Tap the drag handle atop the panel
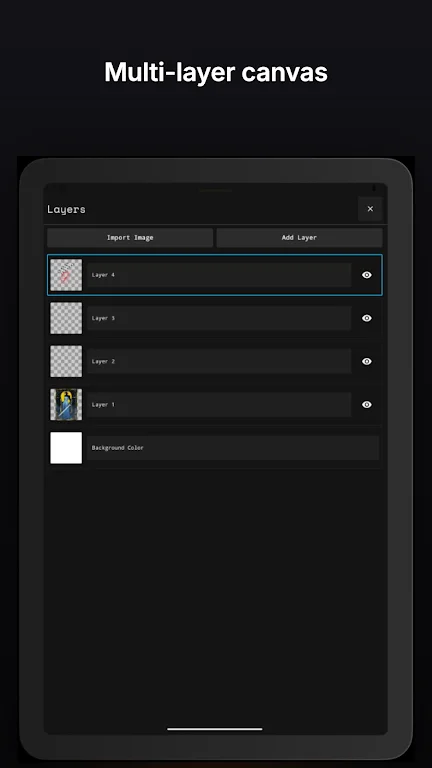The height and width of the screenshot is (768, 432). tap(216, 190)
